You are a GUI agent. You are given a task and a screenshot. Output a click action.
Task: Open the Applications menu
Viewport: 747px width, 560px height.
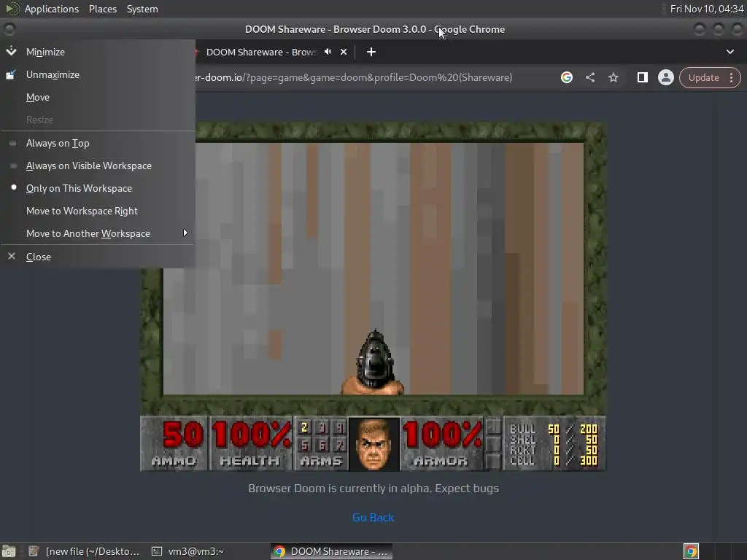[x=52, y=9]
